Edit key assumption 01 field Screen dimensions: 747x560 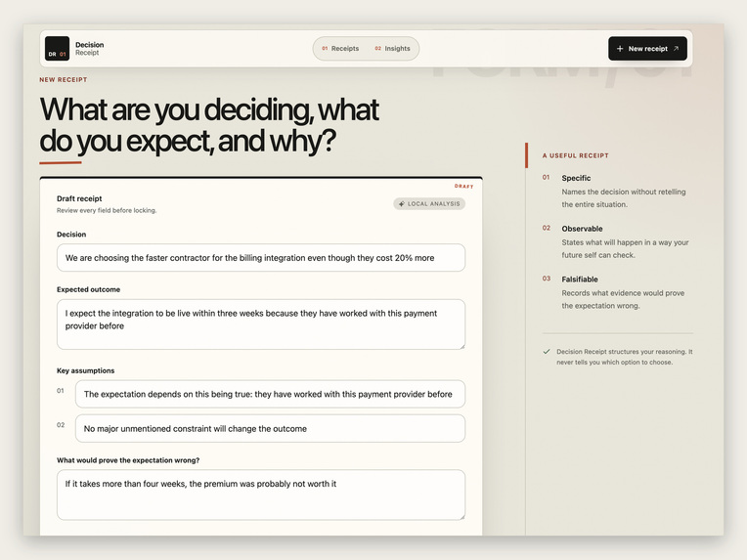tap(270, 394)
